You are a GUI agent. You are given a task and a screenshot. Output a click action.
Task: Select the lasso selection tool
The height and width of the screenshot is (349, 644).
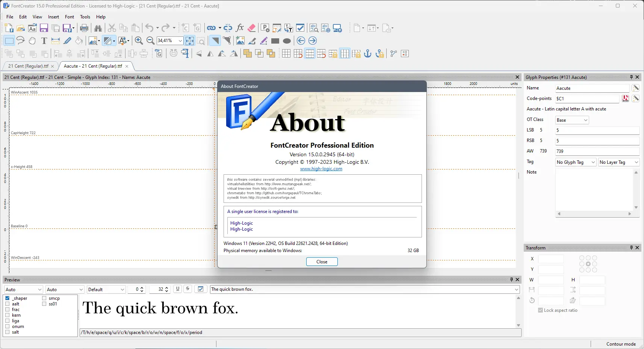click(x=21, y=41)
